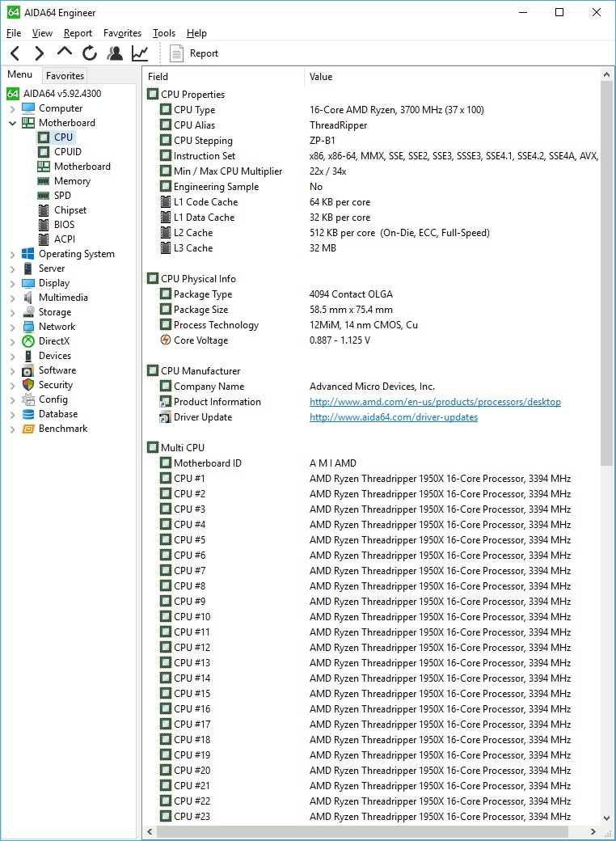The width and height of the screenshot is (616, 841).
Task: Click the vertical scrollbar down arrow
Action: pyautogui.click(x=606, y=818)
